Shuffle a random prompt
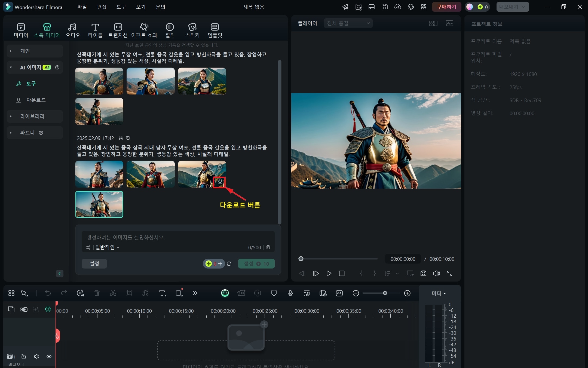This screenshot has width=588, height=368. [x=88, y=247]
